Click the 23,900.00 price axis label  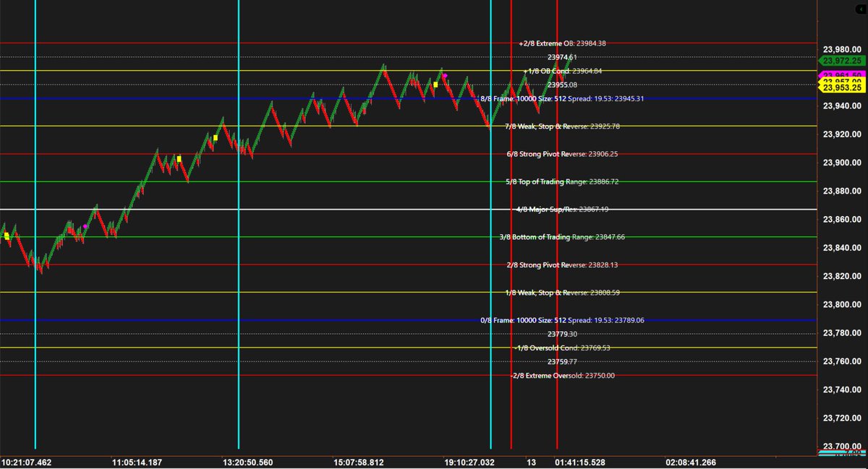point(841,163)
